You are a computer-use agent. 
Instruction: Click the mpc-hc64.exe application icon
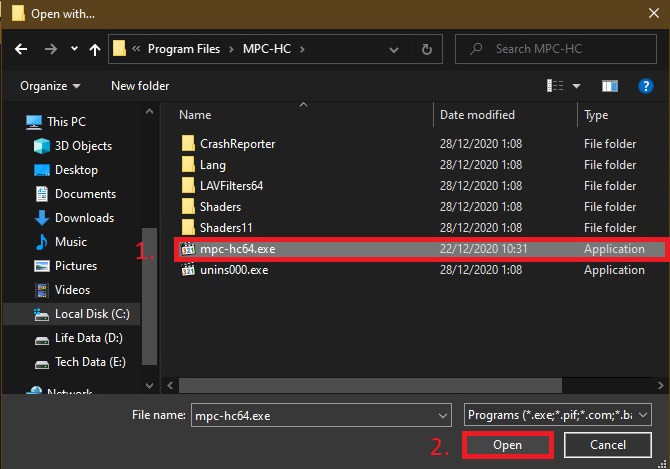(188, 249)
